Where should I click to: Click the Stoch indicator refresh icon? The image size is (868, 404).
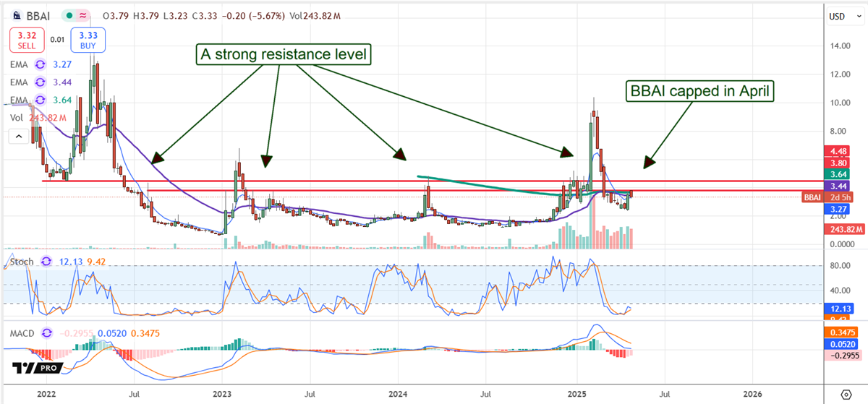46,261
